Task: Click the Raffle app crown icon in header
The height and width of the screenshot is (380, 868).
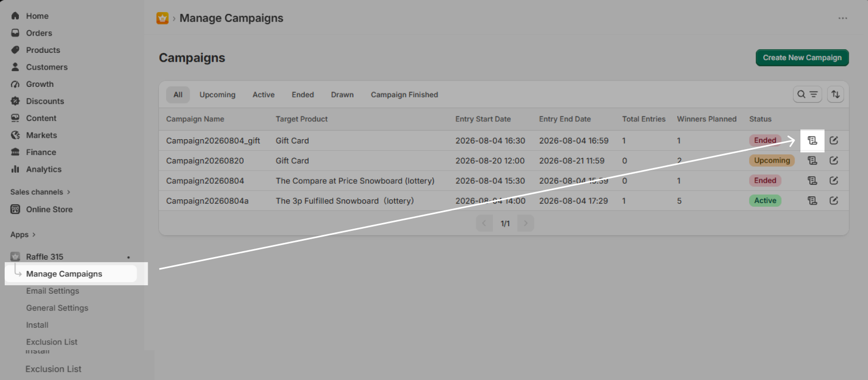Action: click(x=162, y=18)
